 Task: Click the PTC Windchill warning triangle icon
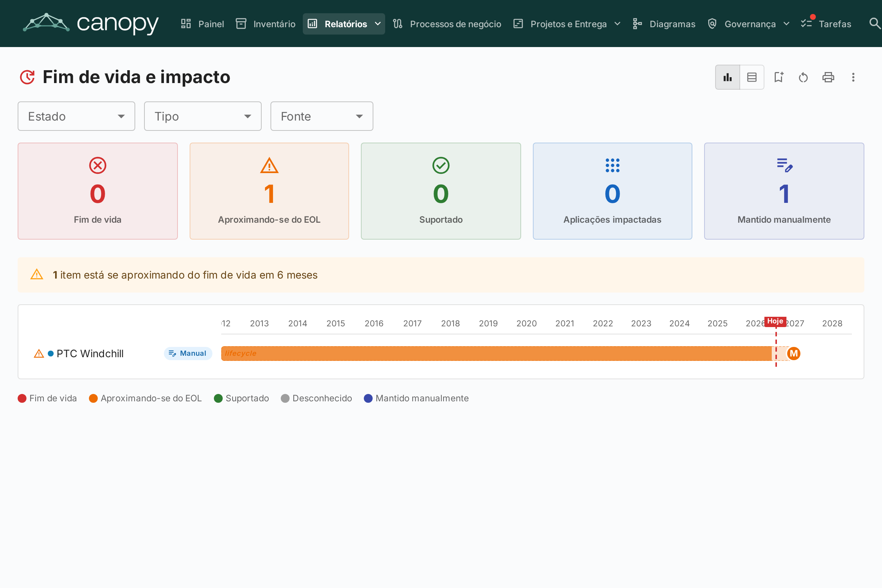[x=39, y=353]
